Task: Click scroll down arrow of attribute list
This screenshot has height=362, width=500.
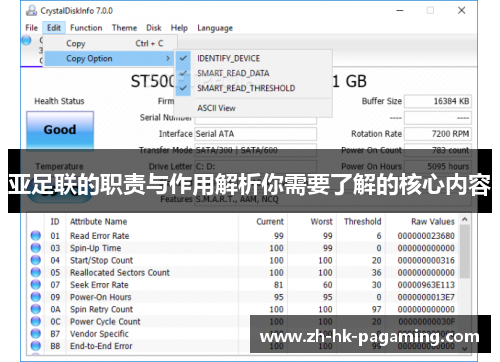Action: click(x=465, y=349)
